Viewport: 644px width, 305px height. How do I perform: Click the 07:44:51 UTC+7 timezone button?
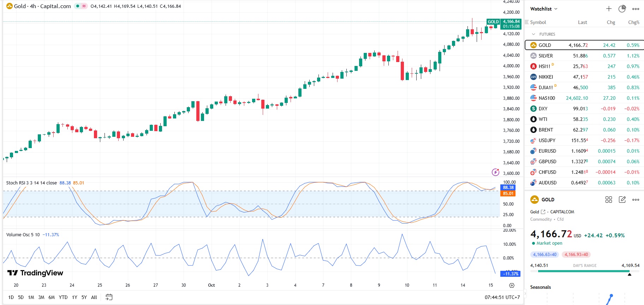502,297
